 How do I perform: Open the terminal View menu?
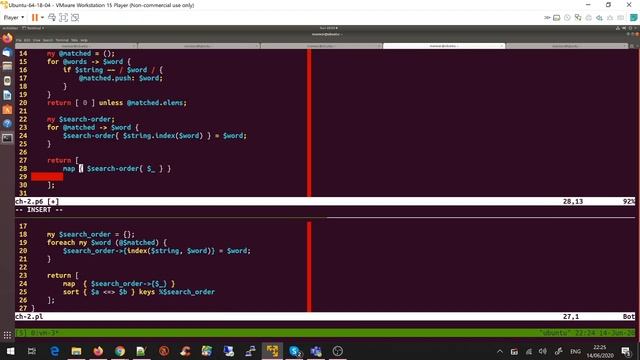36,40
